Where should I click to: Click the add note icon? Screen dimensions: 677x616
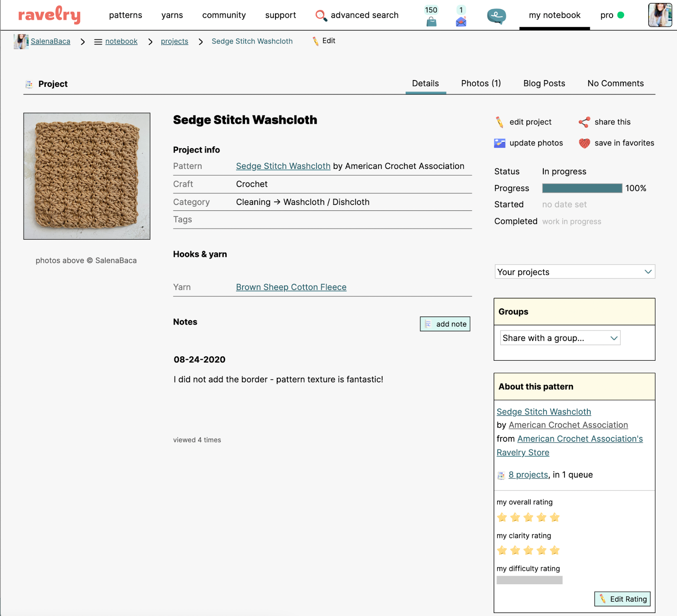click(428, 324)
